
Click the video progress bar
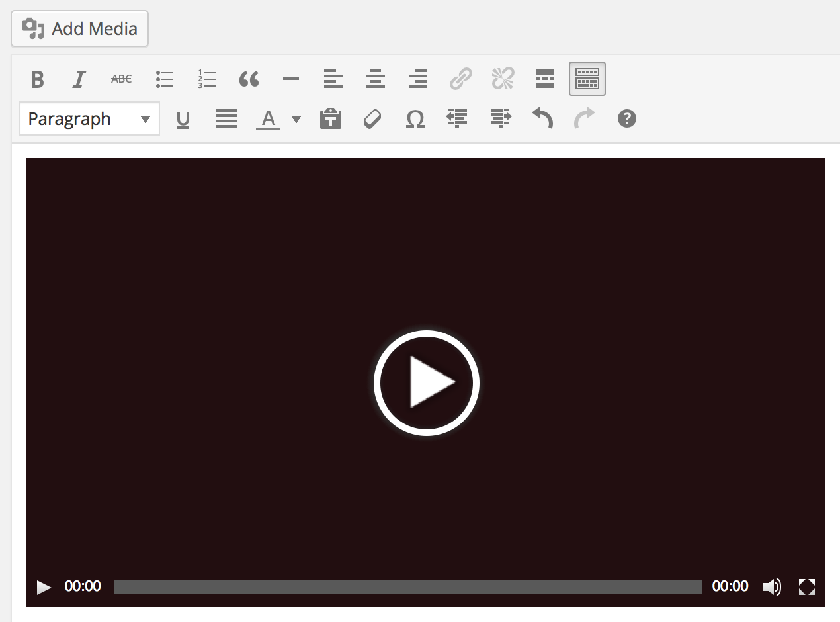click(408, 587)
